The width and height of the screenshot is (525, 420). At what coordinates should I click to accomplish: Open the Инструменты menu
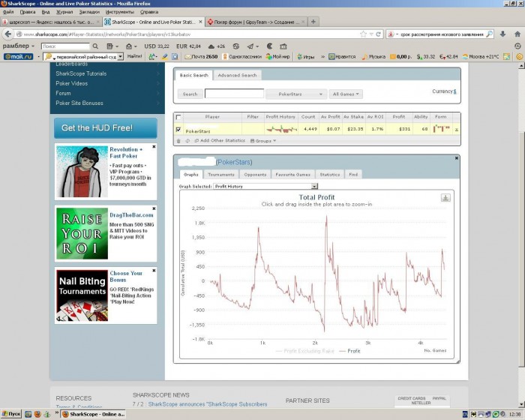pyautogui.click(x=120, y=12)
